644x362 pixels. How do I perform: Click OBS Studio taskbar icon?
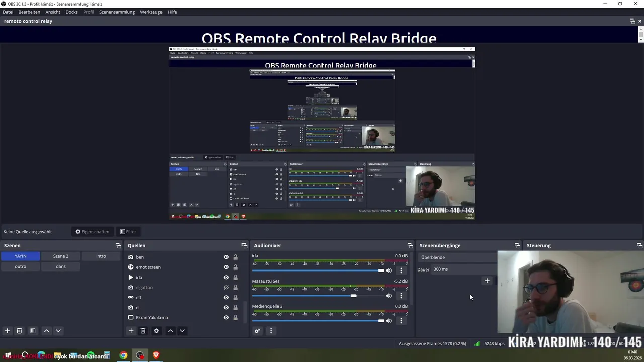pyautogui.click(x=140, y=355)
